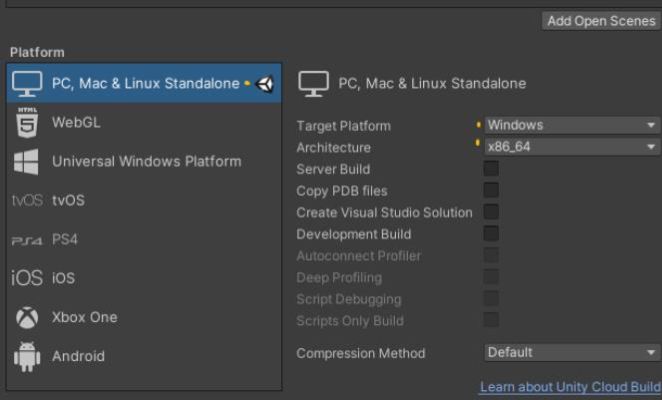Click the Unity logo on selected platform
Image resolution: width=662 pixels, height=400 pixels.
pos(265,84)
